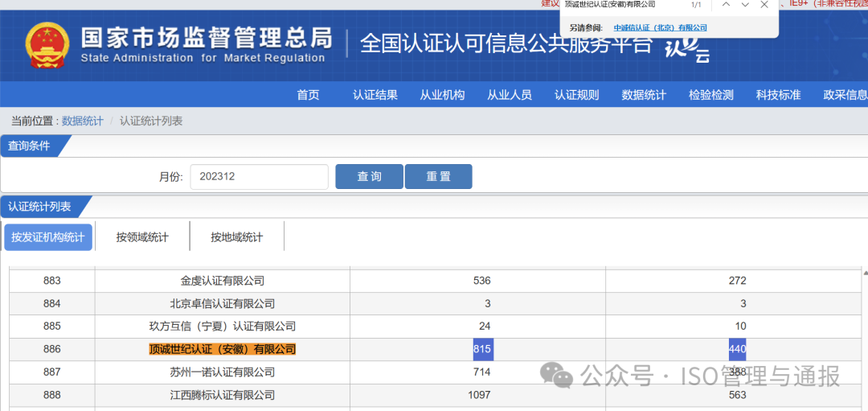Click 北京卓信认证有限公司 cell
This screenshot has width=868, height=411.
coord(223,303)
